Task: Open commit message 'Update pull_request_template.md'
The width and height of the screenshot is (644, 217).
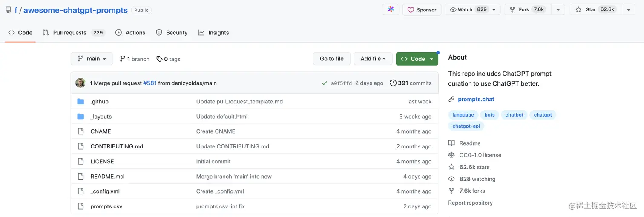Action: coord(239,102)
